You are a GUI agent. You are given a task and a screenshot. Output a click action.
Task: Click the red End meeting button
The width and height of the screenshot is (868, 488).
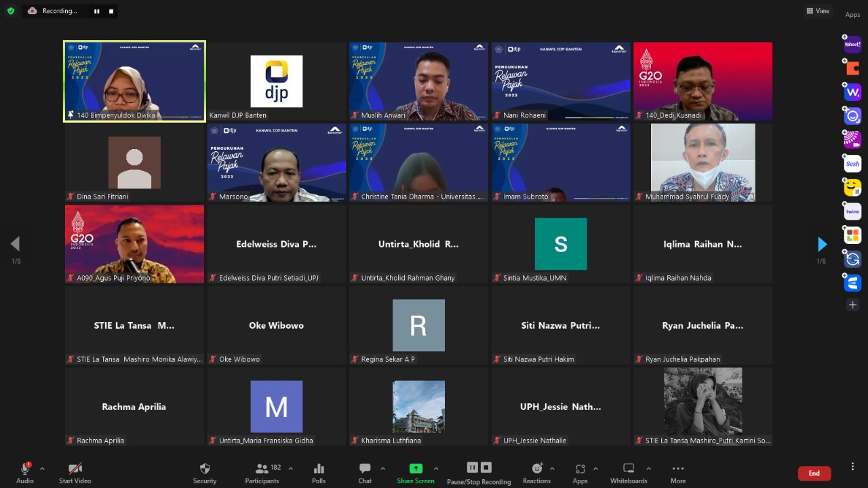[x=814, y=473]
